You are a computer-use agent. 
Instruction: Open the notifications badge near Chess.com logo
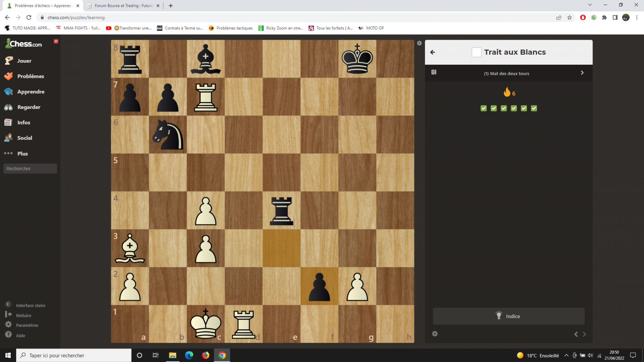[56, 41]
